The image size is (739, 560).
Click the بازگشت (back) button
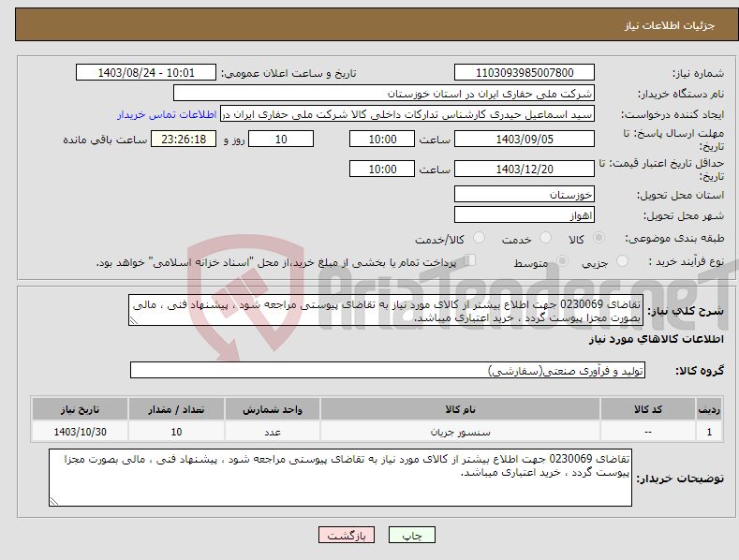pos(347,535)
